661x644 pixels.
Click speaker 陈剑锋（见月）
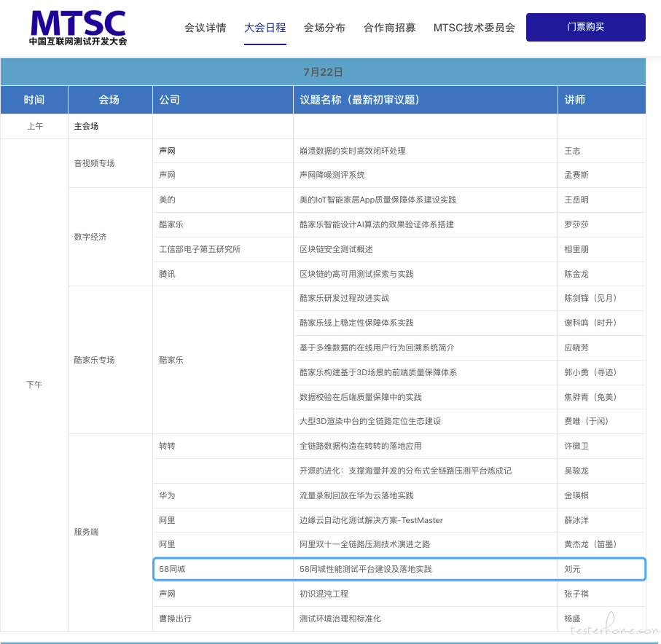(x=590, y=299)
